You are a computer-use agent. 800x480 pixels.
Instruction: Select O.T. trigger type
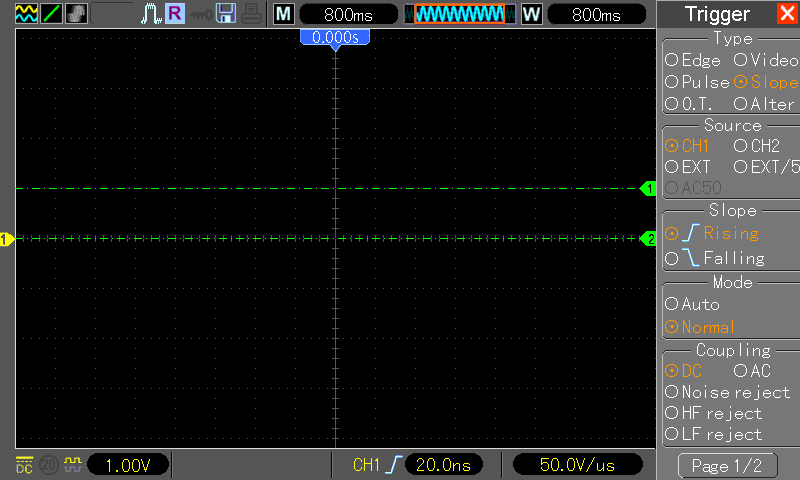click(x=689, y=104)
